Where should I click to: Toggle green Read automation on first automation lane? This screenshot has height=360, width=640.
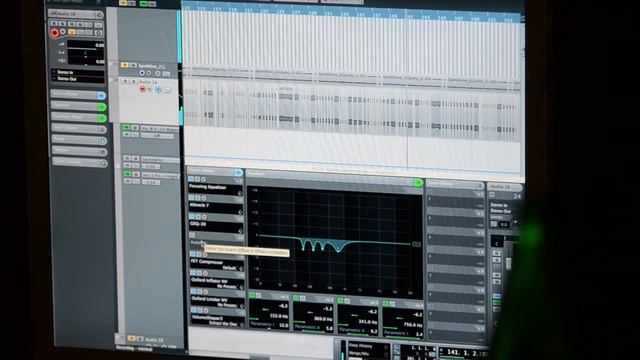127,128
